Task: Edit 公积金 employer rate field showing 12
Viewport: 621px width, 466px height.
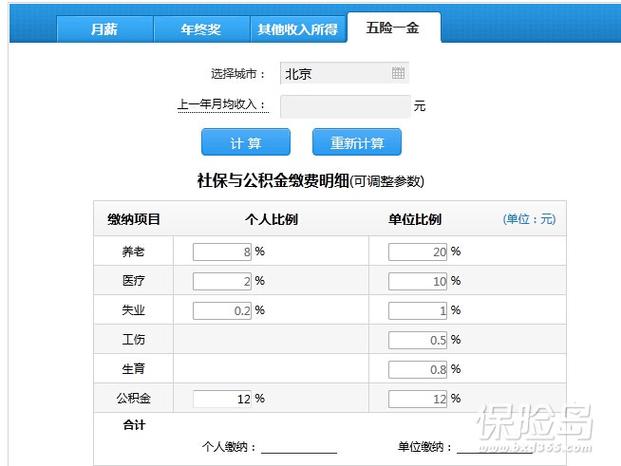Action: [x=417, y=399]
